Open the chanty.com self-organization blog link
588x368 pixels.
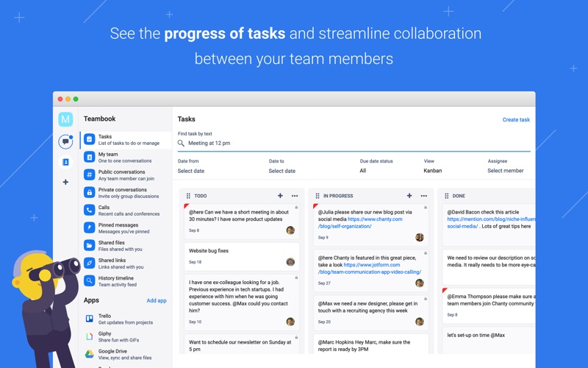coord(360,223)
